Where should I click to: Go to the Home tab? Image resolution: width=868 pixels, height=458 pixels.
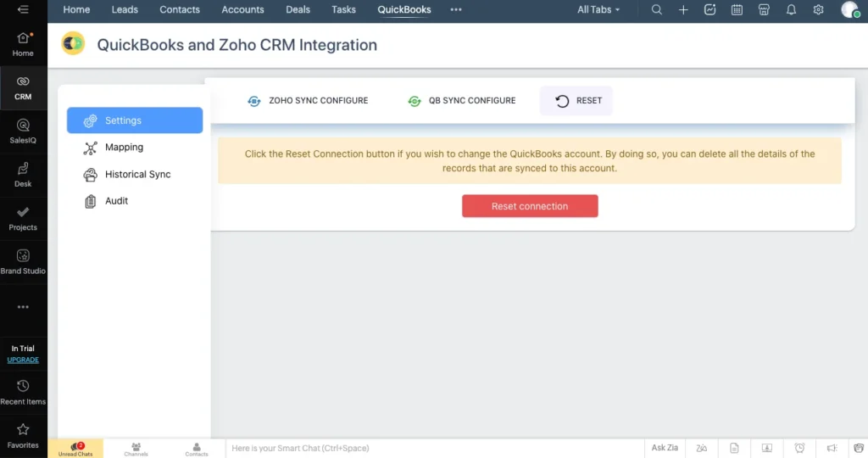[76, 9]
